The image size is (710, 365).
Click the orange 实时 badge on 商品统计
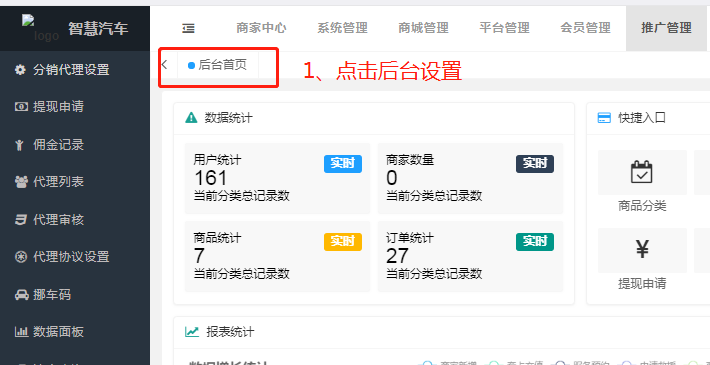[x=343, y=242]
